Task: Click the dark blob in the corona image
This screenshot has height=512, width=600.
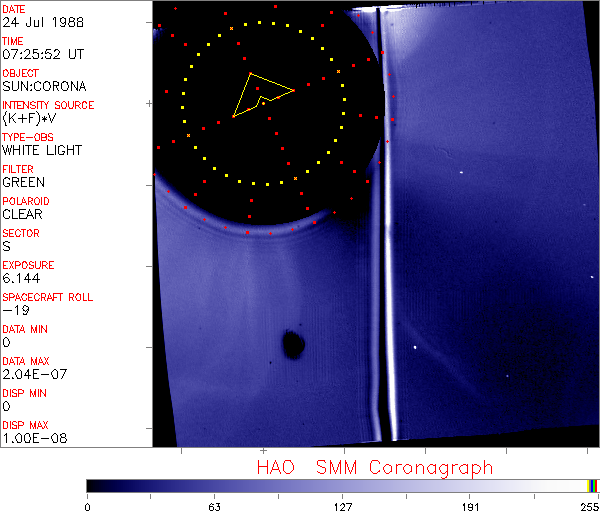Action: [293, 345]
